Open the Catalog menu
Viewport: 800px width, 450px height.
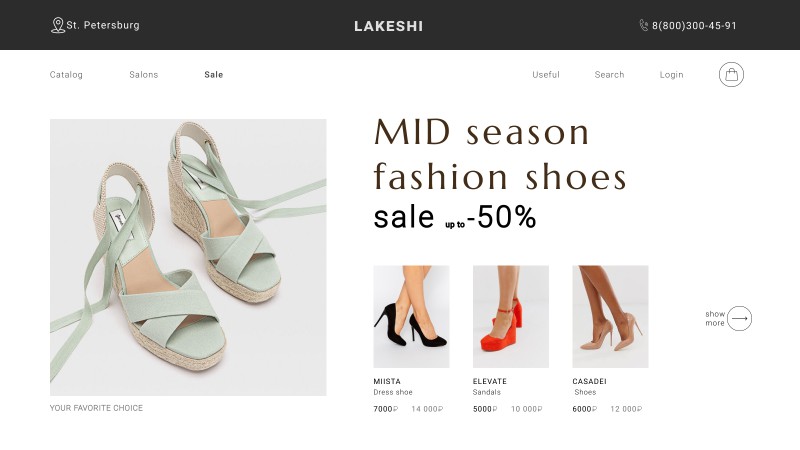coord(66,74)
